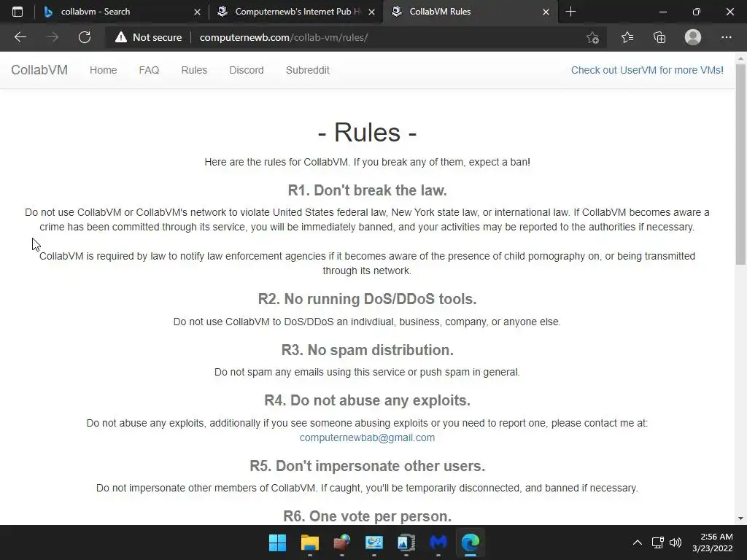Open the browser profile avatar
747x560 pixels.
[693, 37]
